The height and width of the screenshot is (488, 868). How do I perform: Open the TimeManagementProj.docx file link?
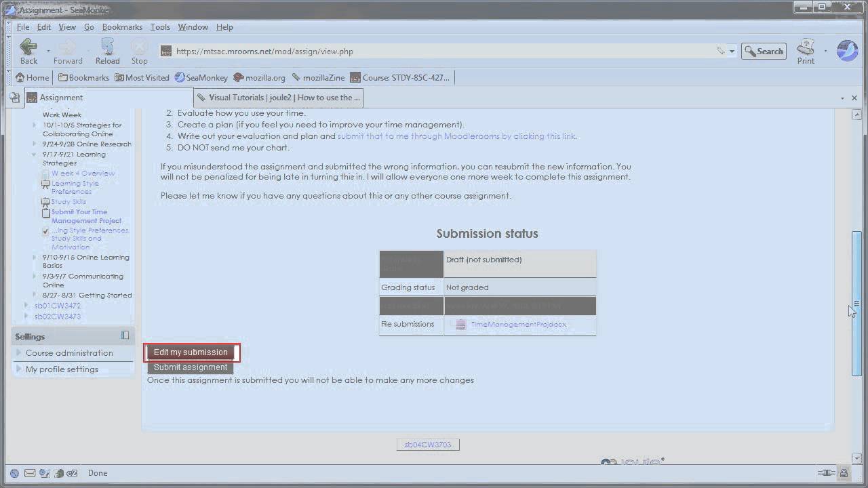[519, 325]
